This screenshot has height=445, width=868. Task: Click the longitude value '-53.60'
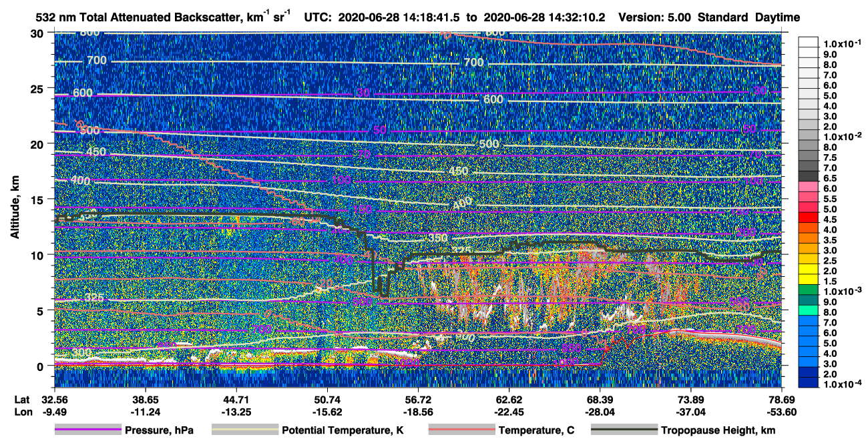click(x=781, y=412)
